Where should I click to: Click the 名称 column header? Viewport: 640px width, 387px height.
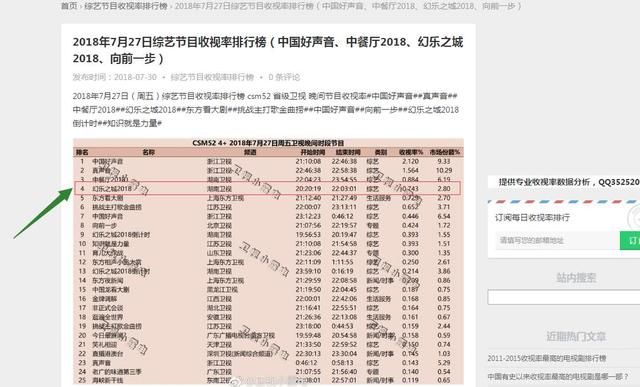click(x=149, y=152)
